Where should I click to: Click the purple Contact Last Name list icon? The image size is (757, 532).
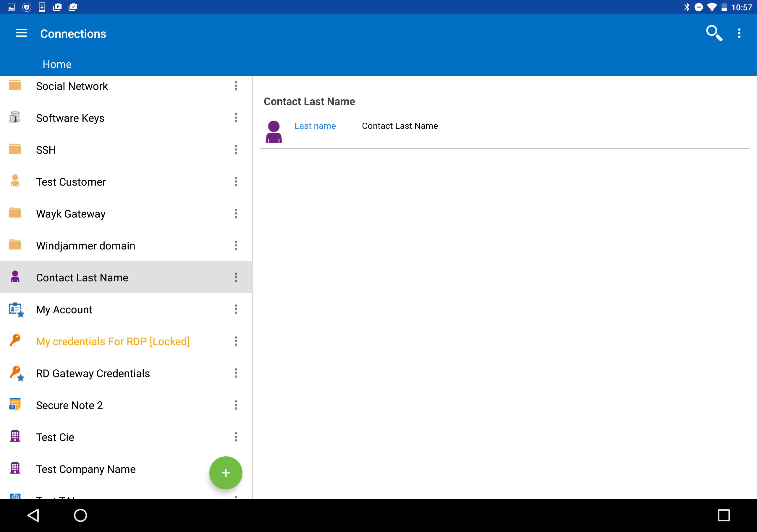(x=15, y=277)
